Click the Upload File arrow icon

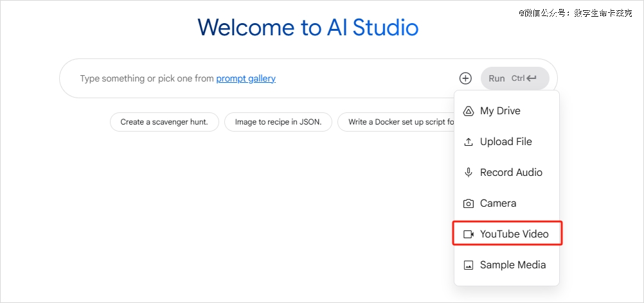[x=468, y=142]
